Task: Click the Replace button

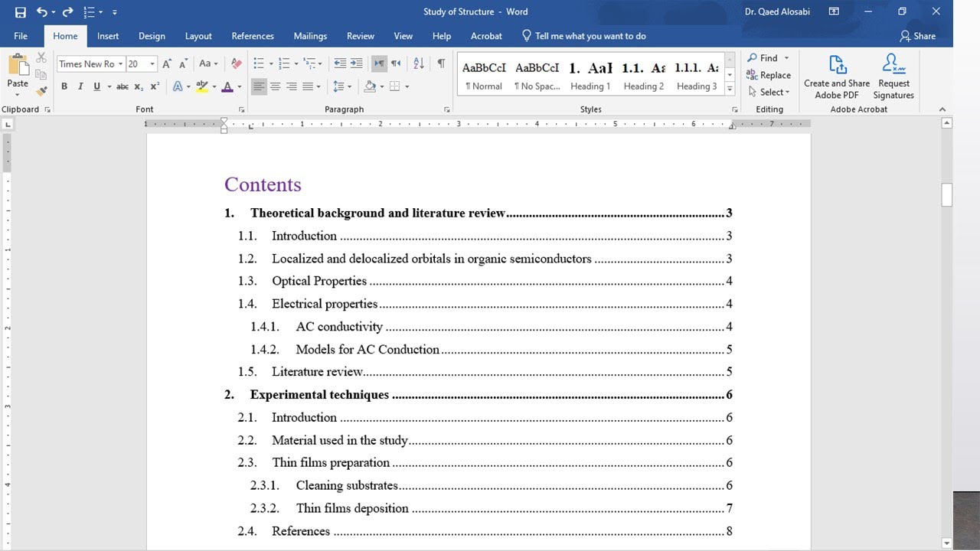Action: tap(769, 75)
